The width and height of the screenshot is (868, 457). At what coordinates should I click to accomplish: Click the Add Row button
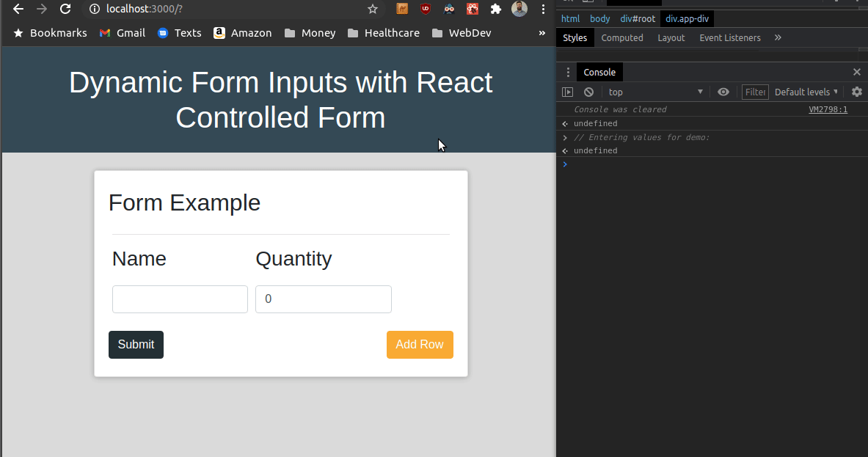click(420, 345)
